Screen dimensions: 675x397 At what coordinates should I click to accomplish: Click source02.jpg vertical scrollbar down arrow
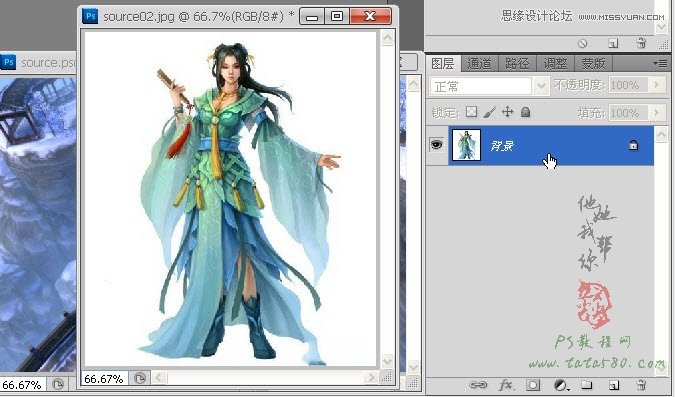point(387,360)
